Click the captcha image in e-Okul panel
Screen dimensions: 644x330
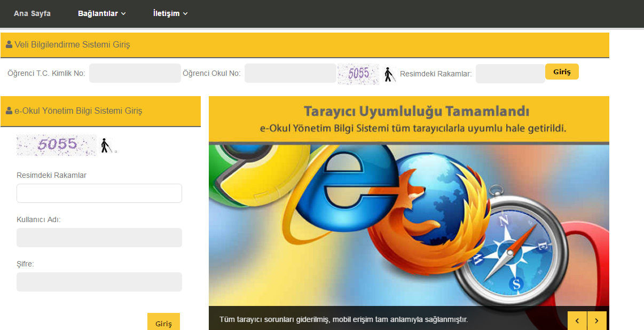click(x=56, y=145)
